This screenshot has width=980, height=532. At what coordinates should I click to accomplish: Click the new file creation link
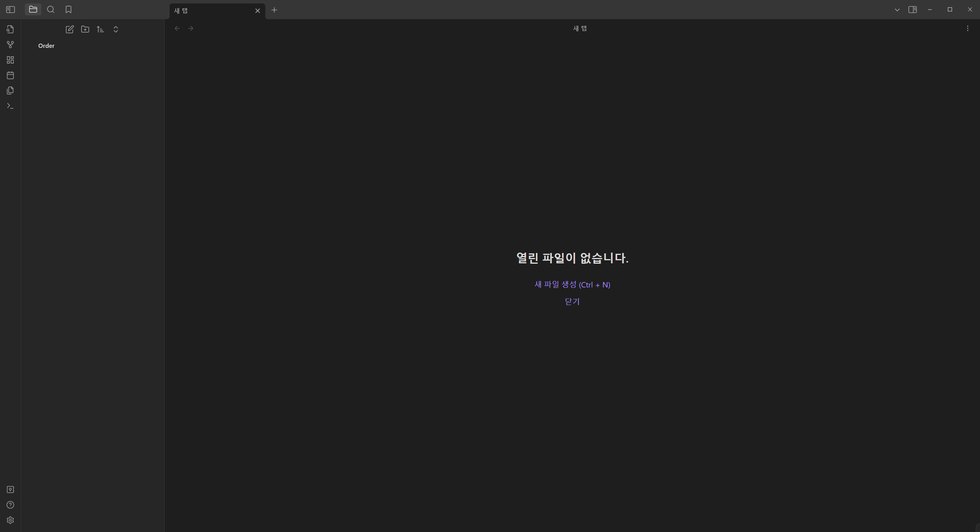pyautogui.click(x=572, y=284)
